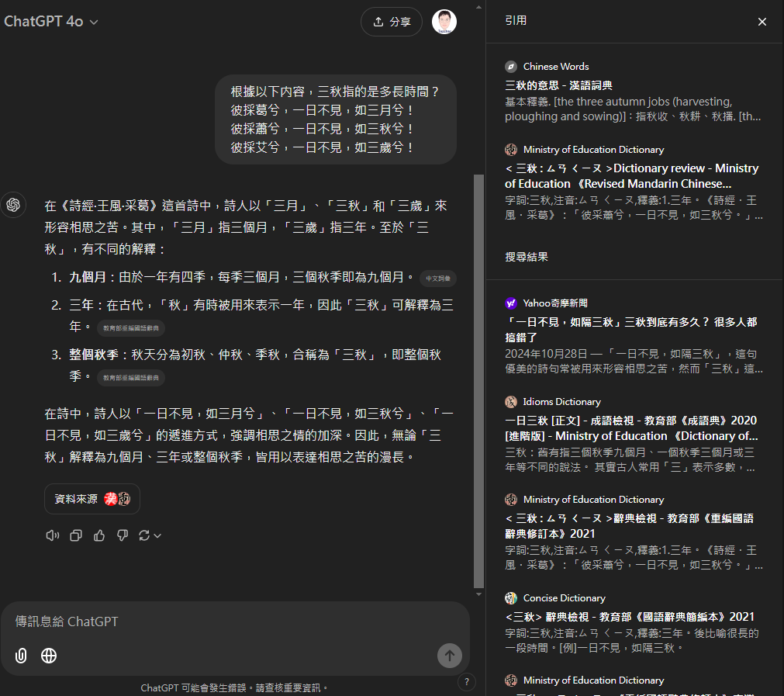Click the 九個月 bold list item
Screen dimensions: 784x696
(x=88, y=277)
